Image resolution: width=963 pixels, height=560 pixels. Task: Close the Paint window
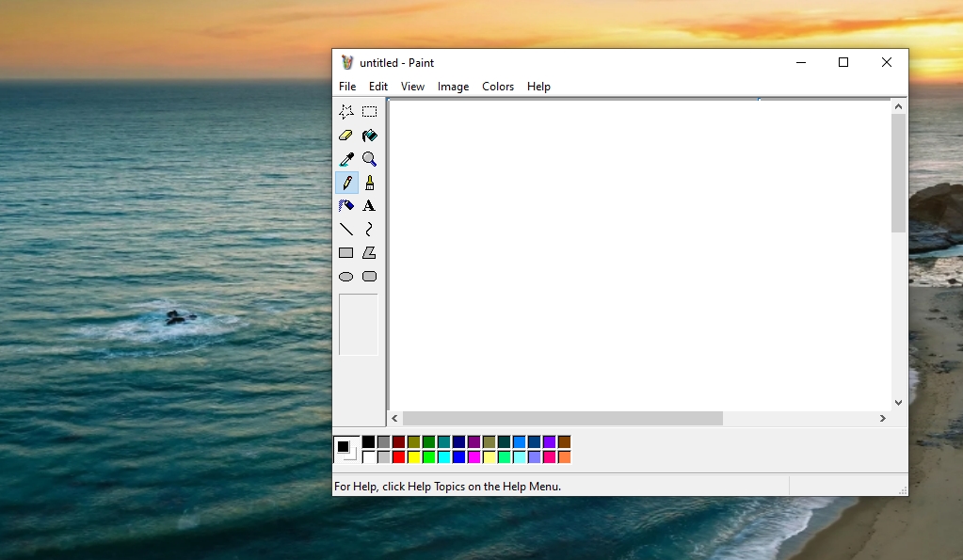(886, 63)
